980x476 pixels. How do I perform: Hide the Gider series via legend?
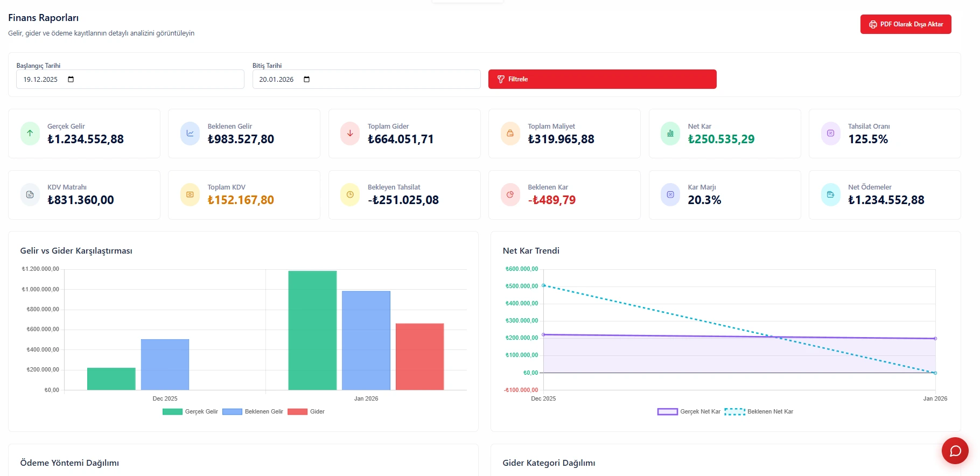[x=306, y=412]
